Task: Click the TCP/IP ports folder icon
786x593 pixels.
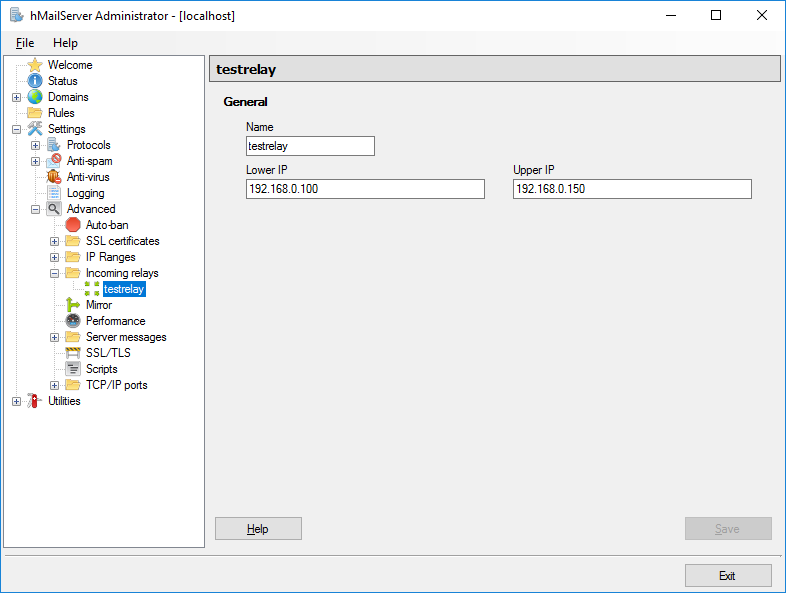Action: pyautogui.click(x=73, y=385)
